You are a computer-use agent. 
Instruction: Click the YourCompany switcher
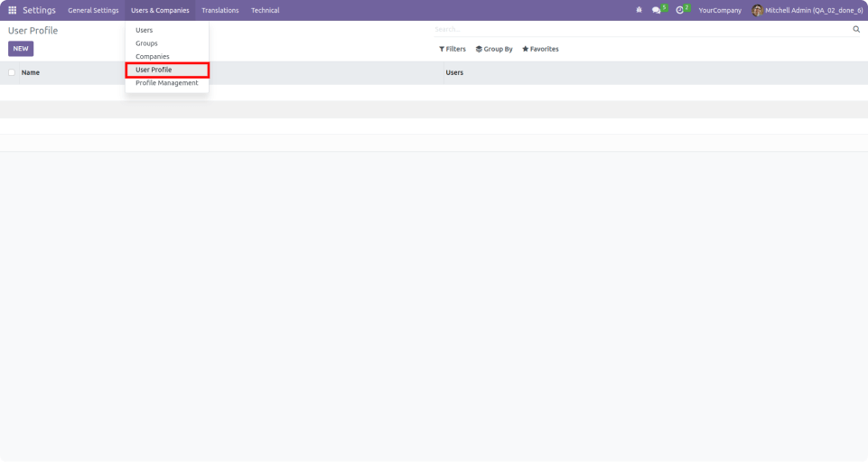(x=720, y=10)
